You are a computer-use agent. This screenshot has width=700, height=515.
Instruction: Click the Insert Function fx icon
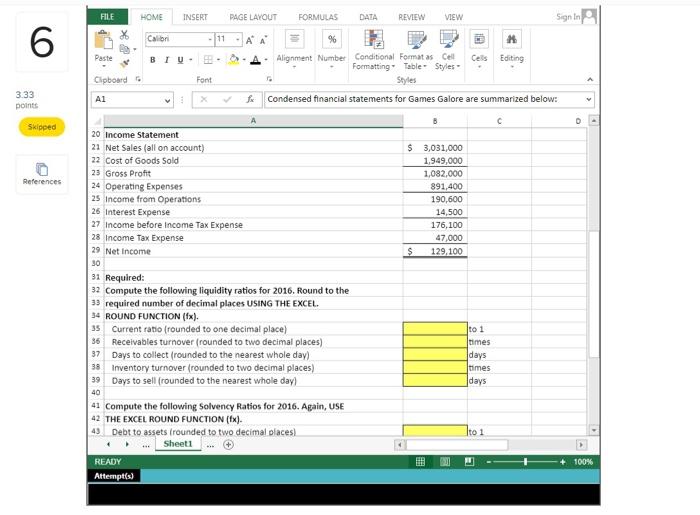[250, 100]
